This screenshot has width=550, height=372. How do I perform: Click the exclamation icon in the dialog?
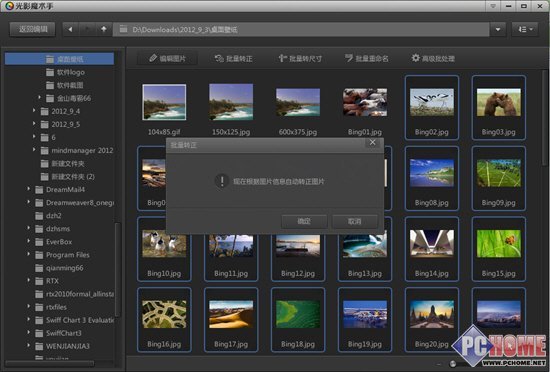[x=222, y=181]
